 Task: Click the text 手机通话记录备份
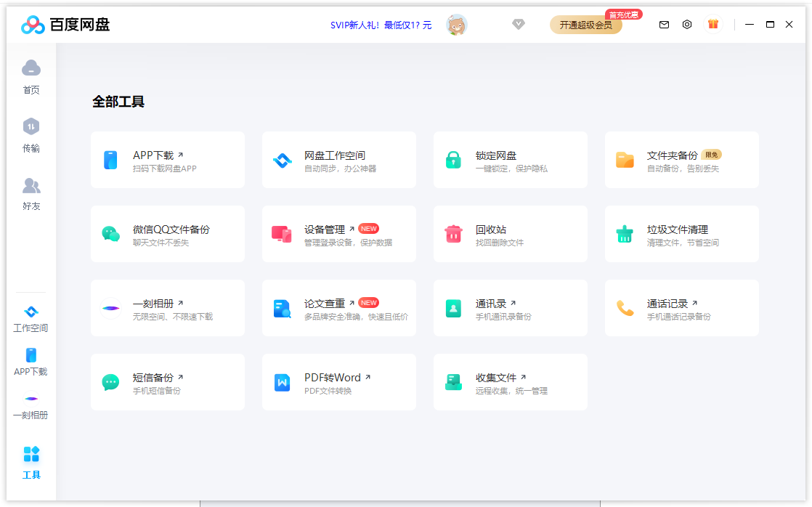click(x=679, y=317)
